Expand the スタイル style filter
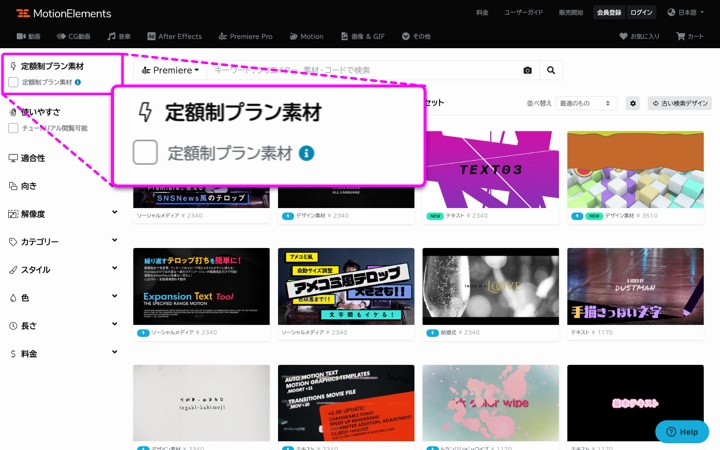Image resolution: width=720 pixels, height=450 pixels. coord(63,270)
